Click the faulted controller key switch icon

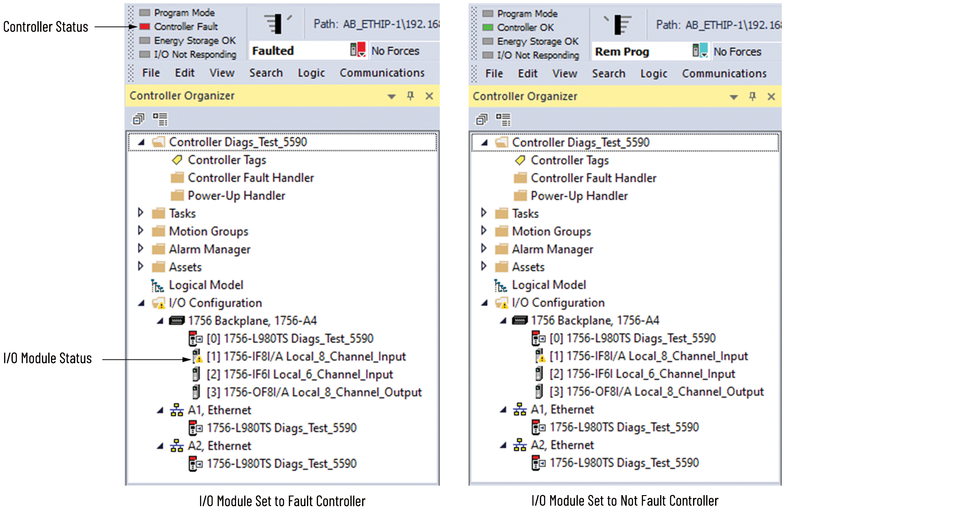coord(276,23)
